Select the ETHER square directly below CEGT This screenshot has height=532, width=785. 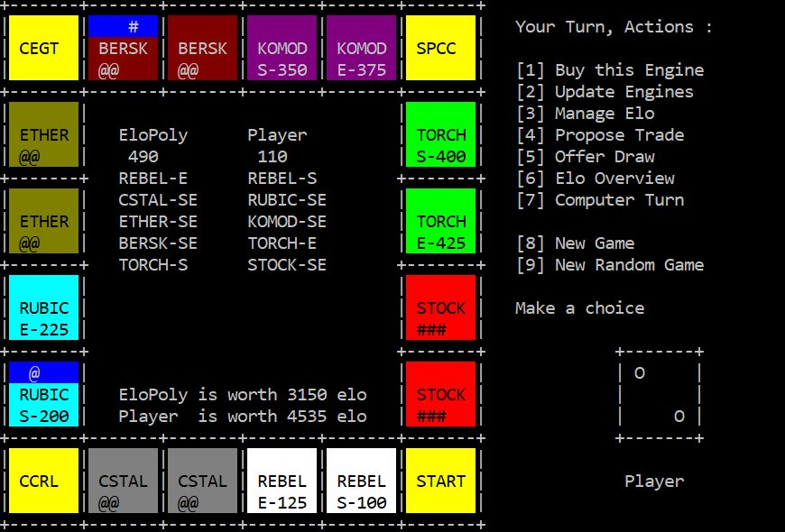[43, 134]
